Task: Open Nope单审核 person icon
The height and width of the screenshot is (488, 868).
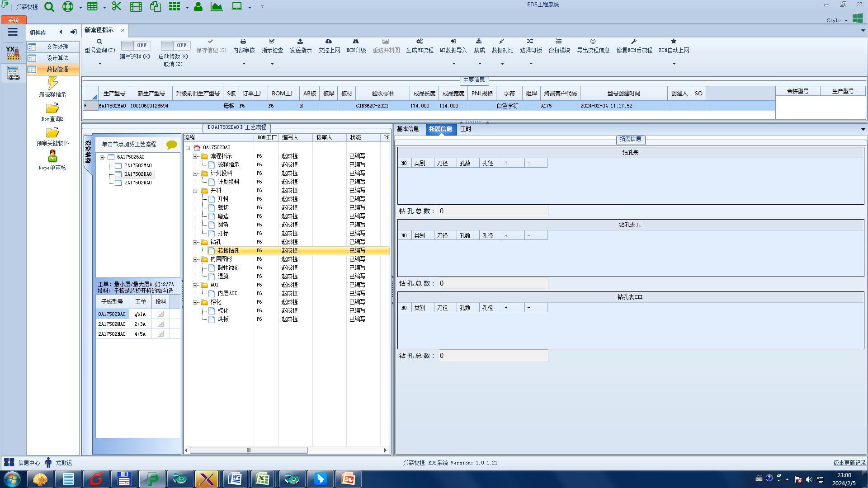Action: point(52,156)
